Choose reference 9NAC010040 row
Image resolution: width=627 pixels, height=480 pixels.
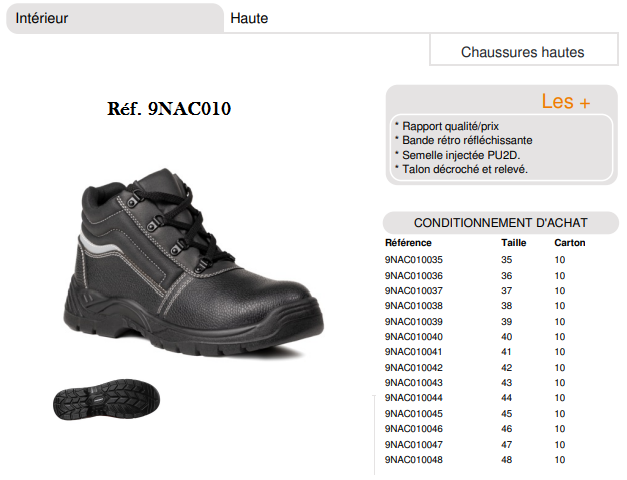[415, 337]
